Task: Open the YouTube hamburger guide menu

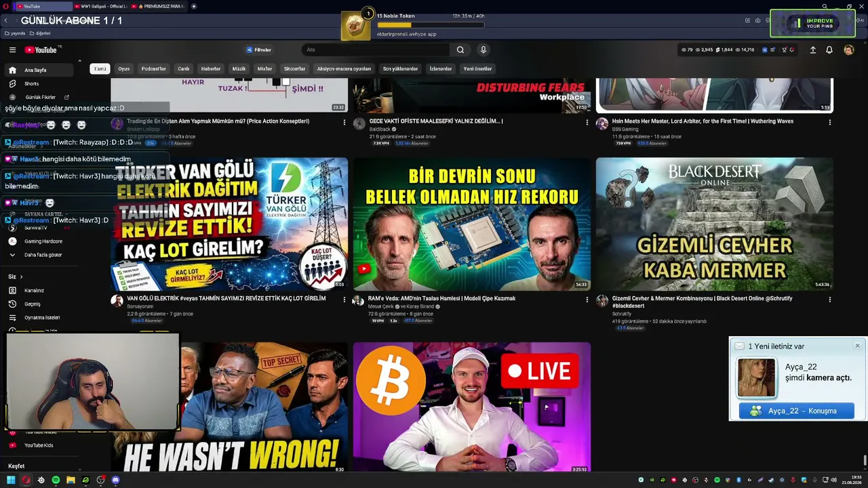Action: (x=12, y=49)
